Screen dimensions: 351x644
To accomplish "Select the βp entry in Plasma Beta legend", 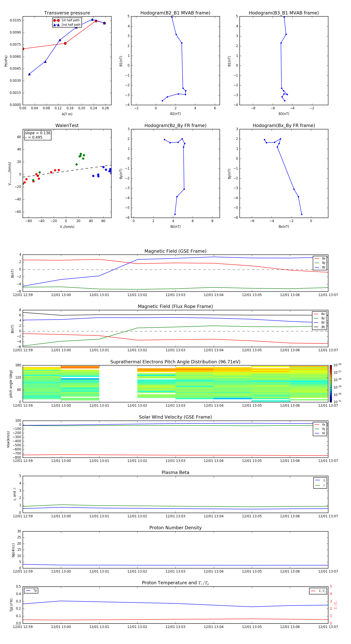I will click(x=320, y=480).
